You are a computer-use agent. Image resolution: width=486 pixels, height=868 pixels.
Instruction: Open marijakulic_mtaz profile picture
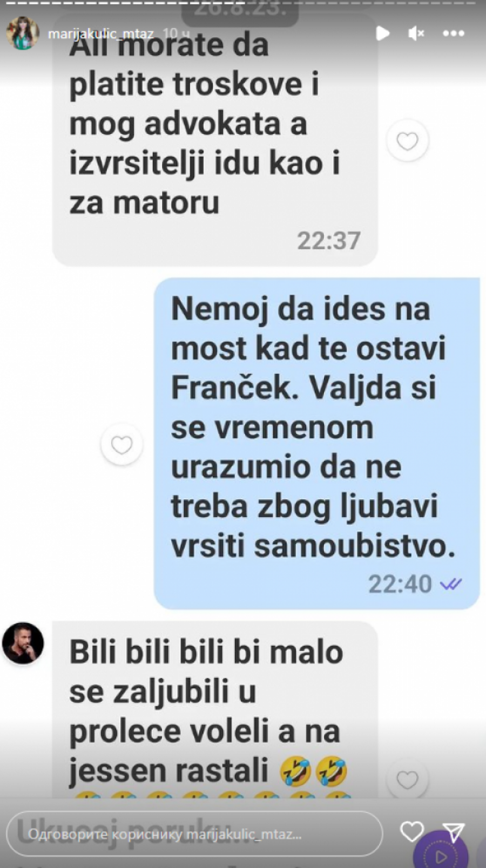pyautogui.click(x=22, y=33)
